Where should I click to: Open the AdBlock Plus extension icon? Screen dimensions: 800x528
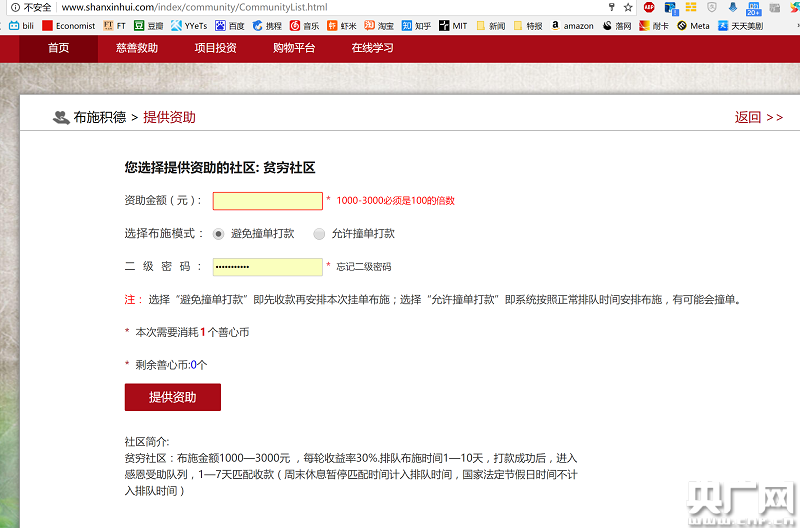tap(649, 7)
